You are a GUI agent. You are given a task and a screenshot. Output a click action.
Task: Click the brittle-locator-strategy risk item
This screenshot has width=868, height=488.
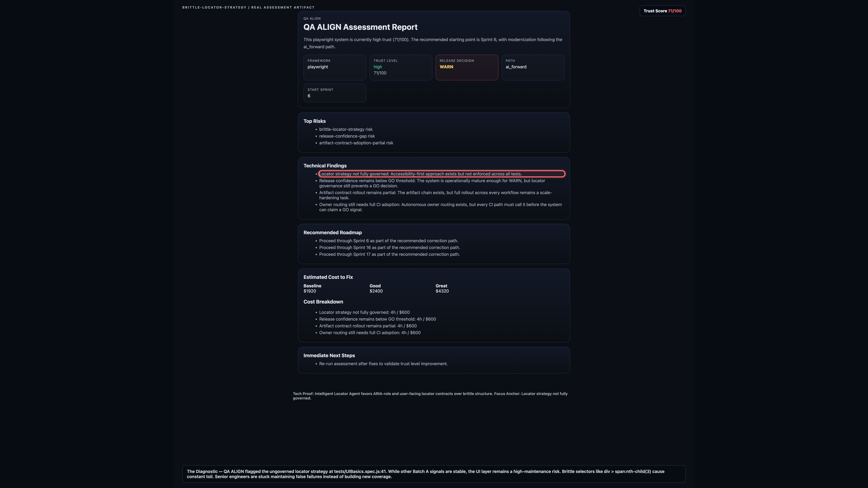(x=346, y=129)
